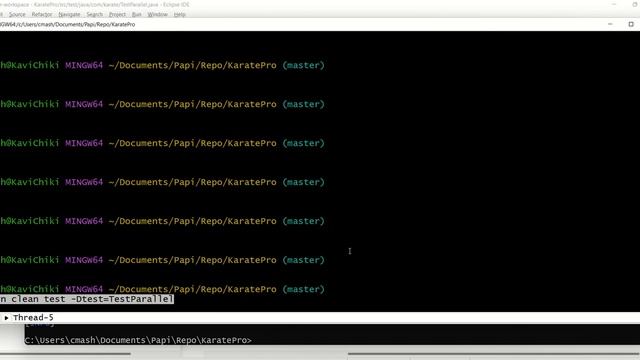Click the MINGW64 terminal title path text
The width and height of the screenshot is (640, 360).
[x=67, y=24]
